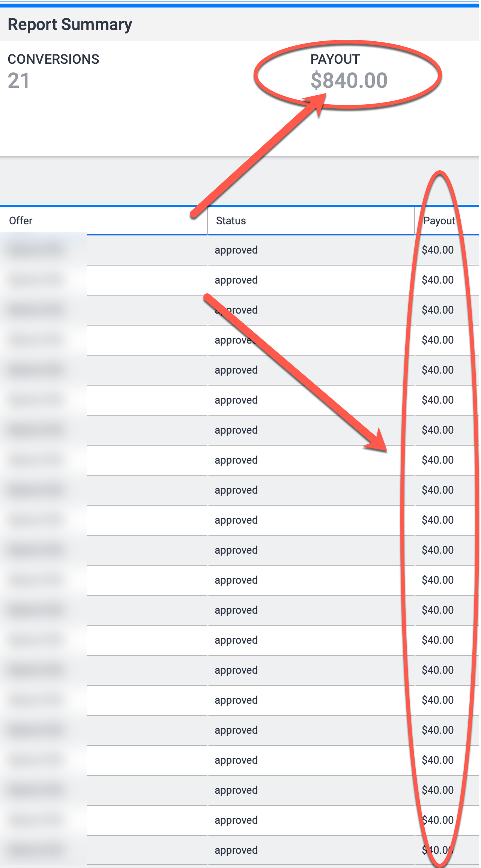The height and width of the screenshot is (868, 481).
Task: Select the last visible row's approved status
Action: (236, 850)
